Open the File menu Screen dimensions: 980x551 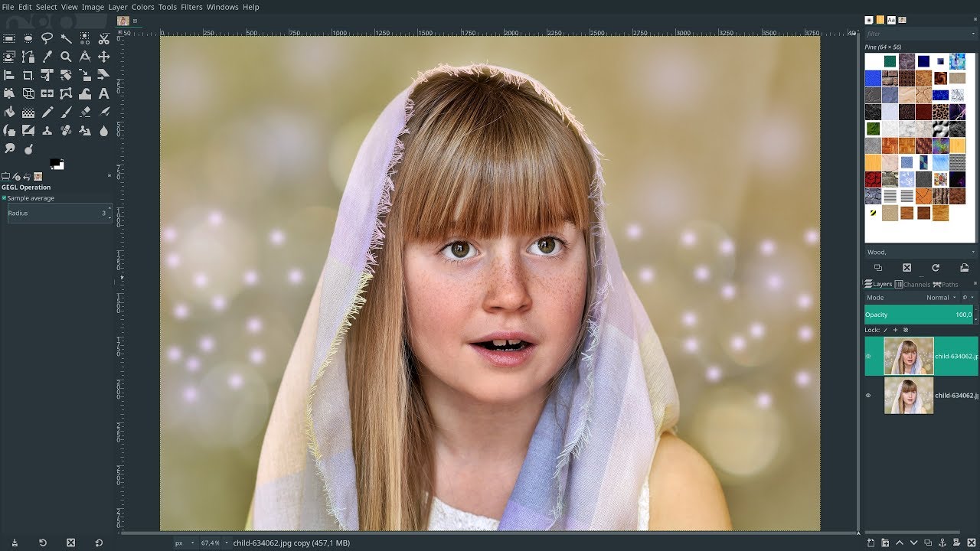pyautogui.click(x=8, y=7)
